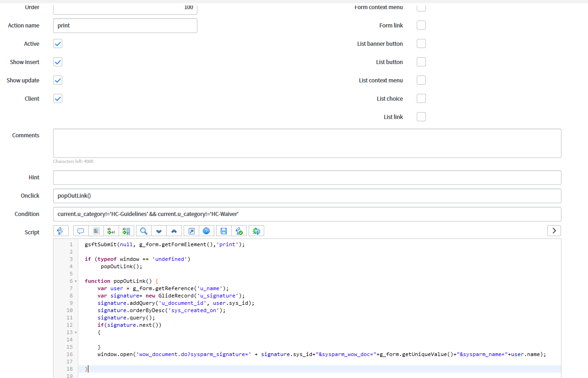This screenshot has width=588, height=378.
Task: Check the Form link checkbox
Action: (x=421, y=25)
